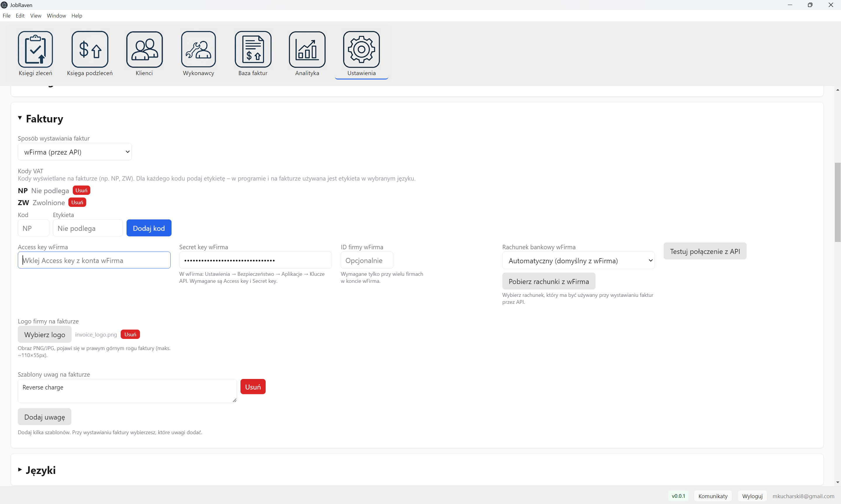Open Sposób wystawiania faktur dropdown
The width and height of the screenshot is (841, 504).
click(75, 152)
